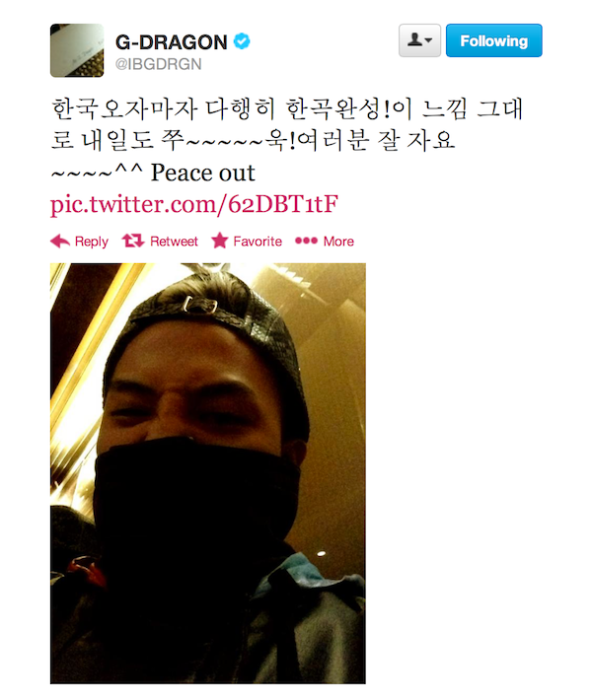The width and height of the screenshot is (592, 700).
Task: Click the Retweet text label
Action: (x=174, y=242)
